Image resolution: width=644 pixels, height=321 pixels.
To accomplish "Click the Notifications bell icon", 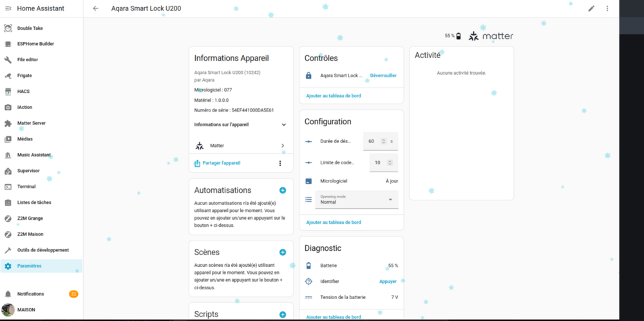I will pyautogui.click(x=8, y=294).
